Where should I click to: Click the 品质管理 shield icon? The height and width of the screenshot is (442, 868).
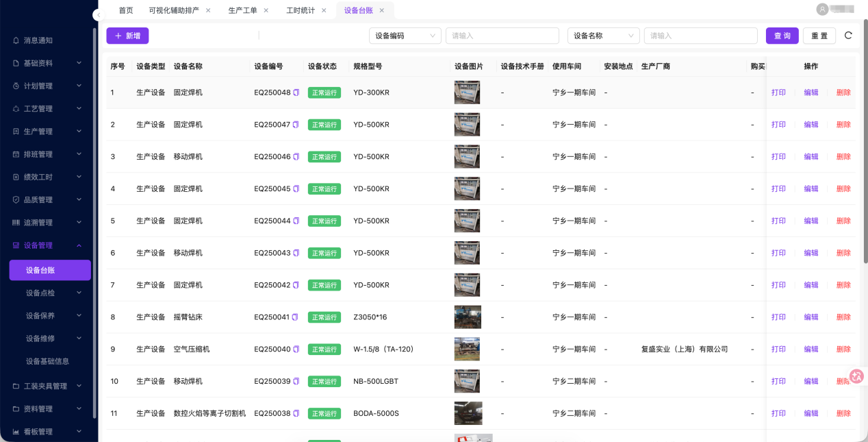point(16,200)
